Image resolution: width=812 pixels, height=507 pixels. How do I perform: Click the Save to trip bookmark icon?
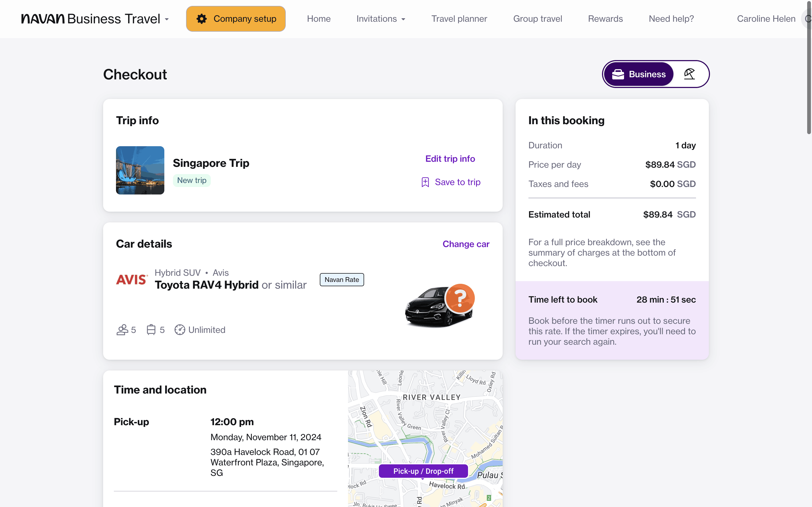[425, 182]
